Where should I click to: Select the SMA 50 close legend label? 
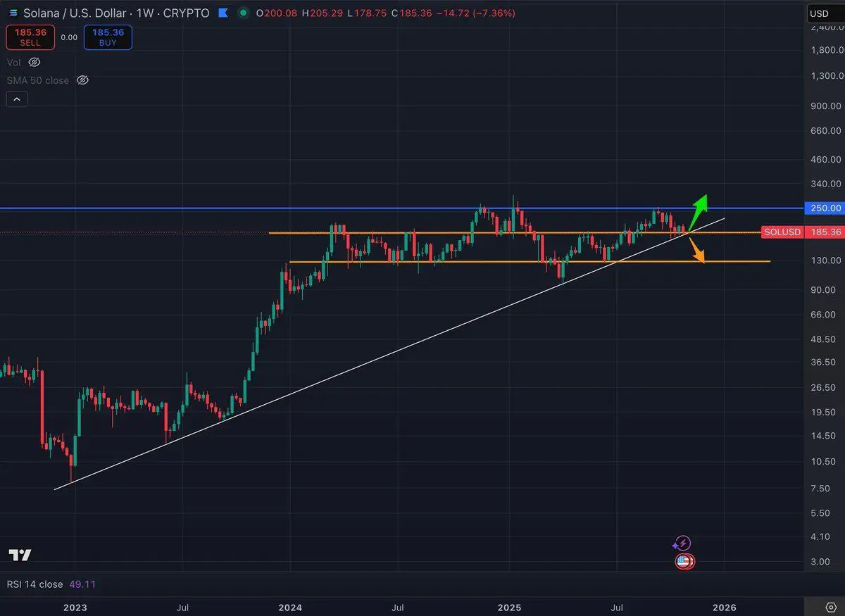tap(38, 80)
